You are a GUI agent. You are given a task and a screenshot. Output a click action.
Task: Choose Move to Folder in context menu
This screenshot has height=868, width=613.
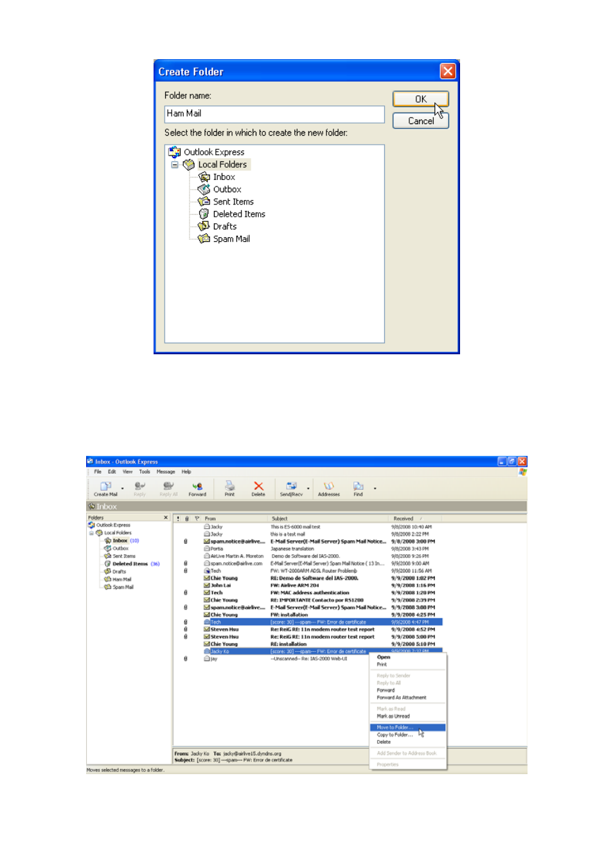tap(408, 727)
